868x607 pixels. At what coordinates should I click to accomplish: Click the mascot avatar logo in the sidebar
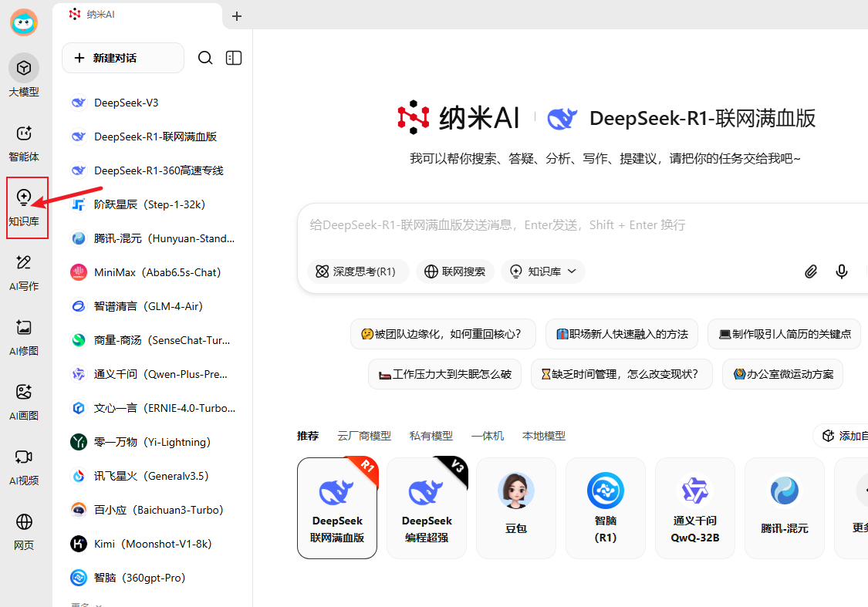(24, 22)
